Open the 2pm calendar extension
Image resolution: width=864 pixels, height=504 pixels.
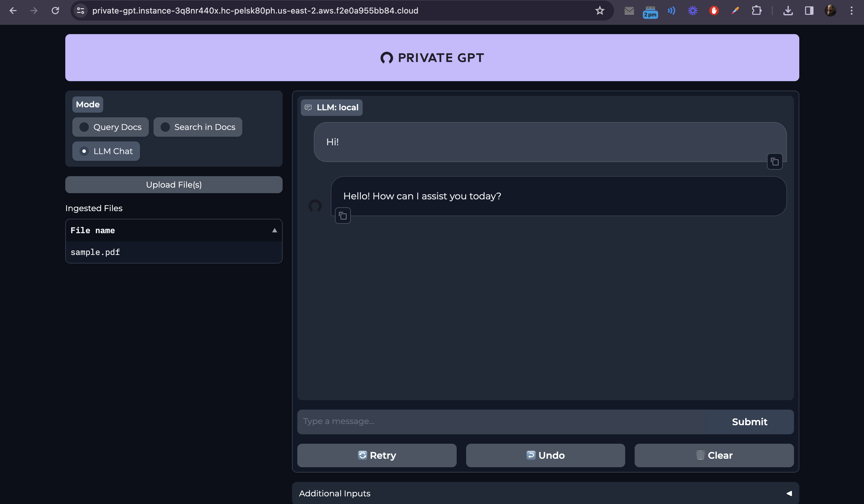point(650,12)
